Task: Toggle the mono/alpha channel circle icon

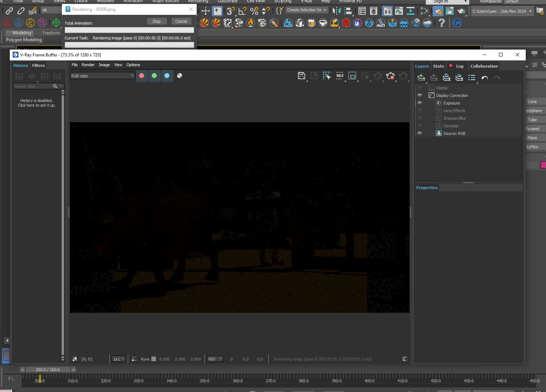Action: coord(180,76)
